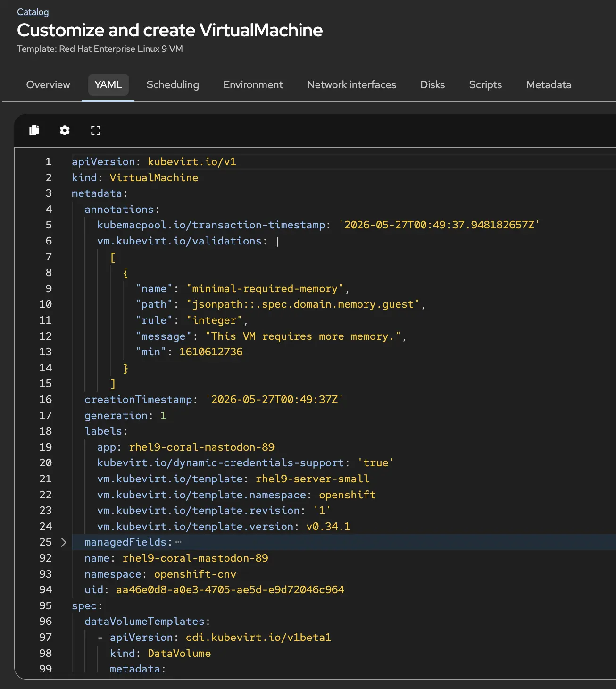616x689 pixels.
Task: Open the Scripts tab
Action: click(485, 85)
